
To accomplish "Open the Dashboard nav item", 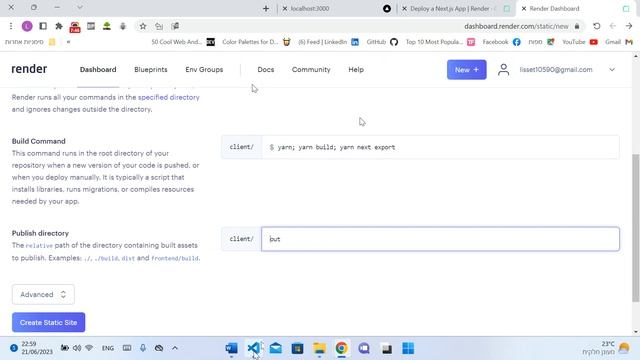I will click(98, 69).
